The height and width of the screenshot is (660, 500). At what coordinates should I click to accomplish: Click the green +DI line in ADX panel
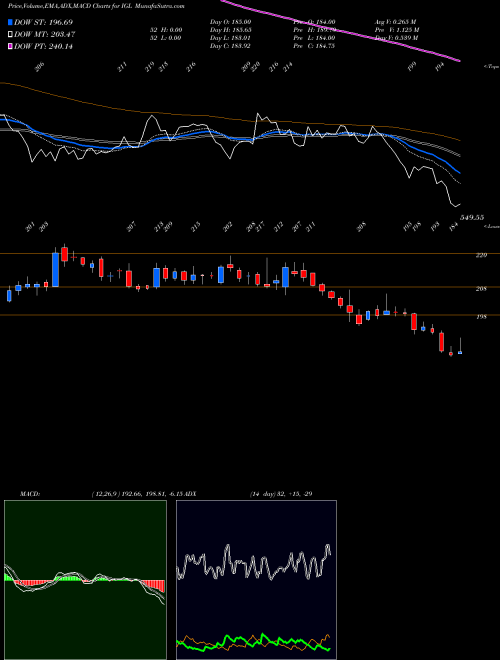point(263,636)
